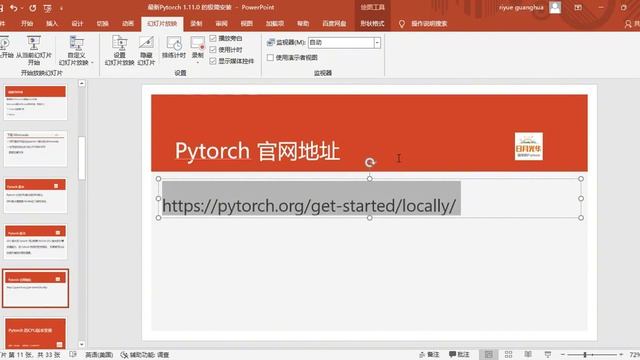
Task: Select the highlighted current slide thumbnail
Action: 36,288
